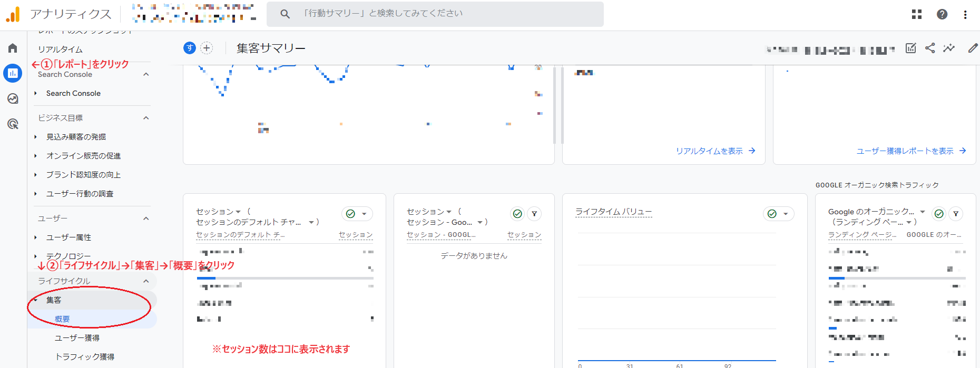This screenshot has width=980, height=368.
Task: Click the 集客サマリー report title
Action: [271, 48]
